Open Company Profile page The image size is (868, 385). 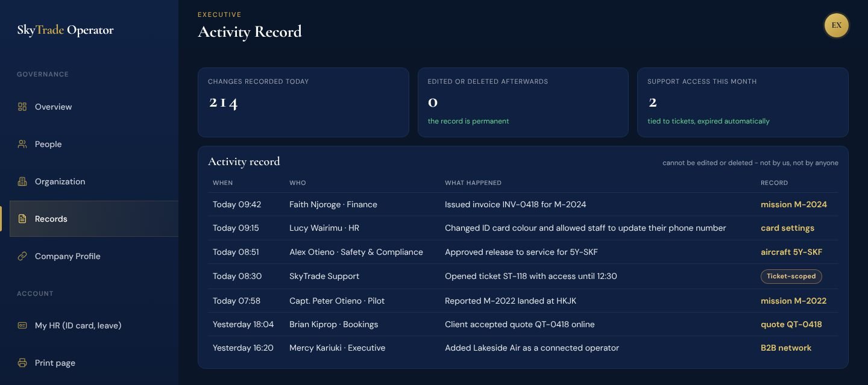(94, 256)
